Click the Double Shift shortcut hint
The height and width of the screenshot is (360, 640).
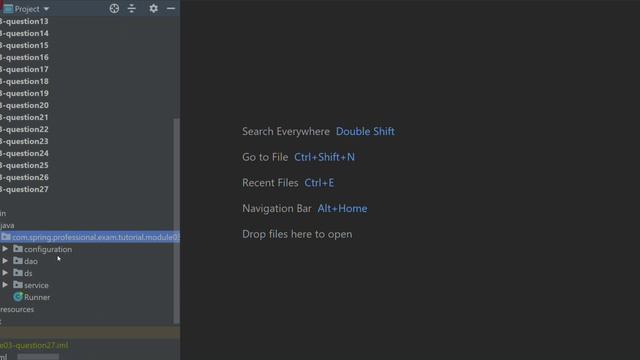click(365, 131)
